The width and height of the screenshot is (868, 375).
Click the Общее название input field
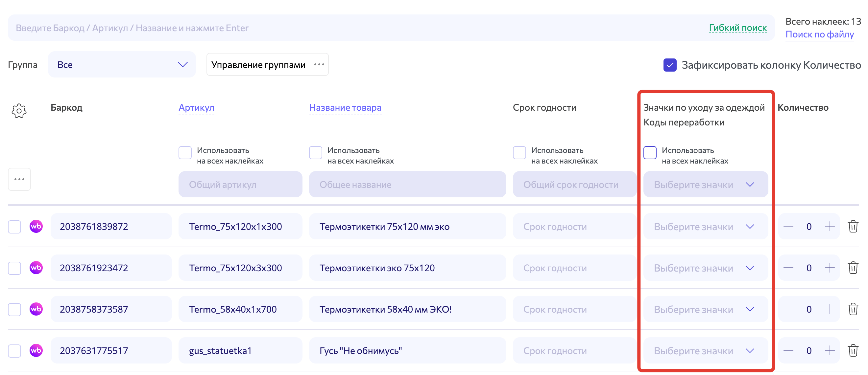(407, 184)
